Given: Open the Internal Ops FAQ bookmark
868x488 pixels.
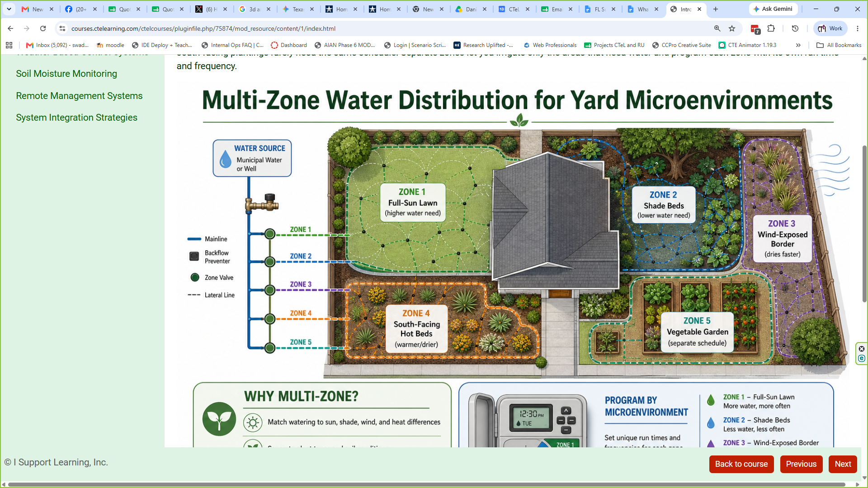Looking at the screenshot, I should (x=232, y=45).
